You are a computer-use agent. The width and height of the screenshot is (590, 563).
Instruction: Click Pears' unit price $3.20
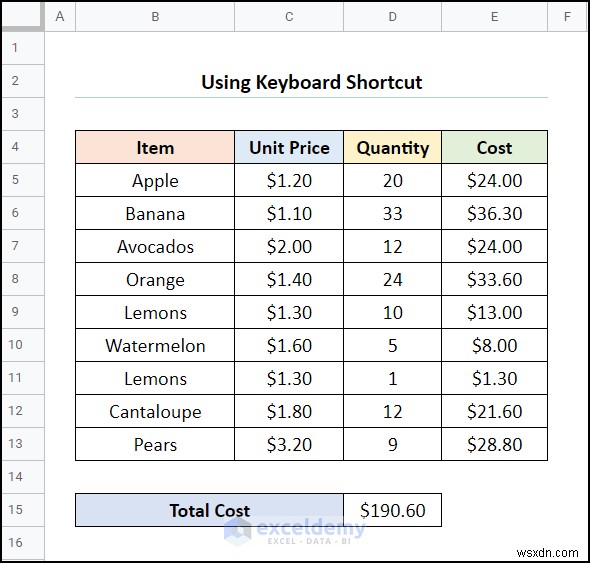click(289, 444)
